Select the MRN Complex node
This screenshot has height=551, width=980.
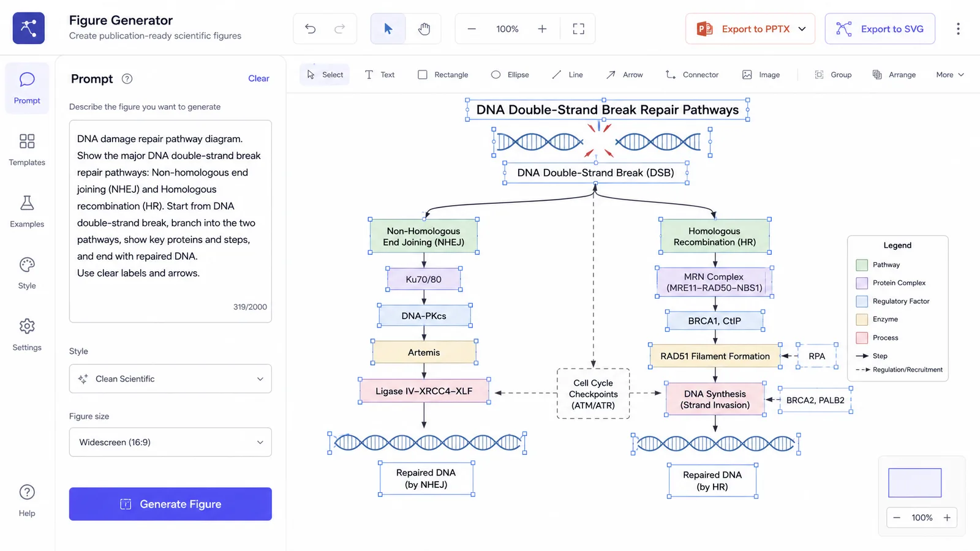714,282
